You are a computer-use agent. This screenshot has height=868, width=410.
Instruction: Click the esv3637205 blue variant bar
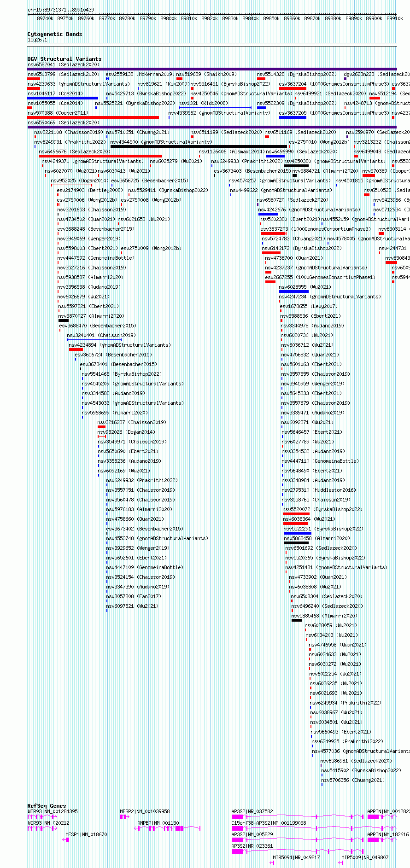tap(293, 117)
